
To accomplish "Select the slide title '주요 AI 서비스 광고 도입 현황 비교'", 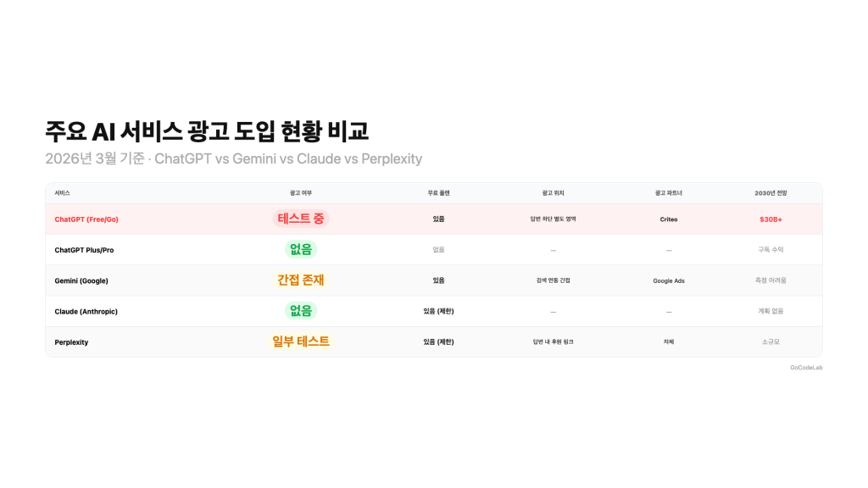I will [x=207, y=132].
